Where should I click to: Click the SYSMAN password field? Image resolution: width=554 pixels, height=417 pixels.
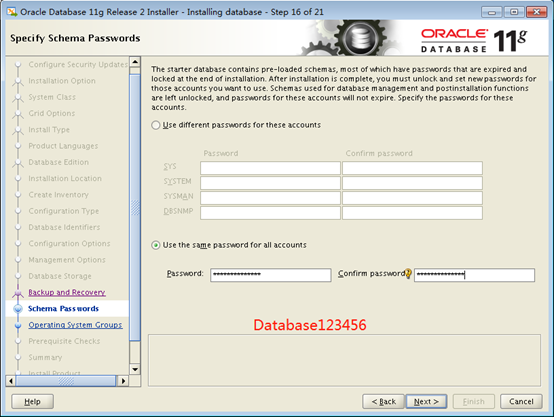[x=270, y=198]
